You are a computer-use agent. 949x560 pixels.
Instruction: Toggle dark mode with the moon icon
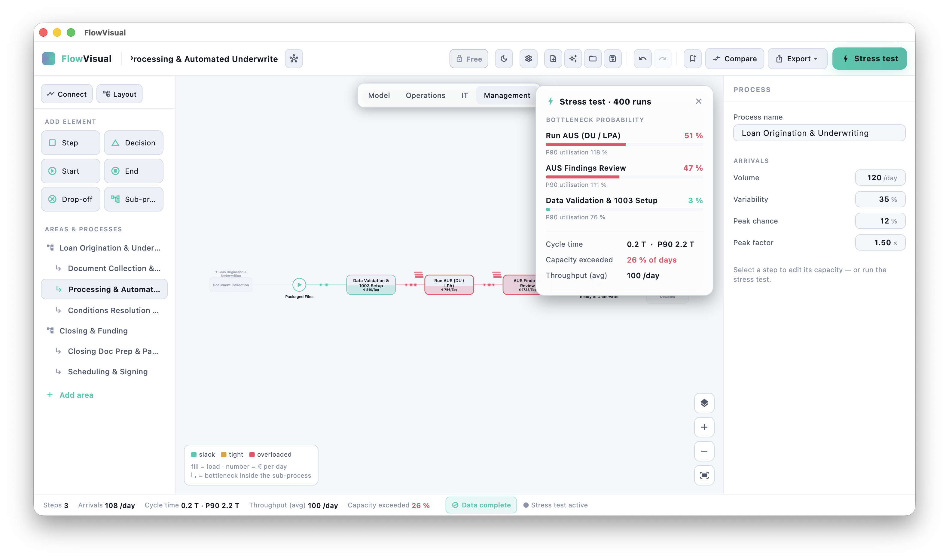point(504,59)
